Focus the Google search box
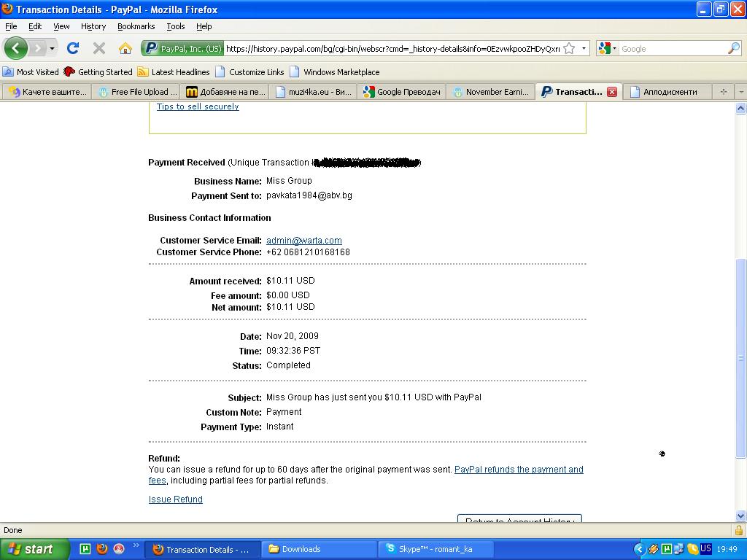 pyautogui.click(x=673, y=49)
